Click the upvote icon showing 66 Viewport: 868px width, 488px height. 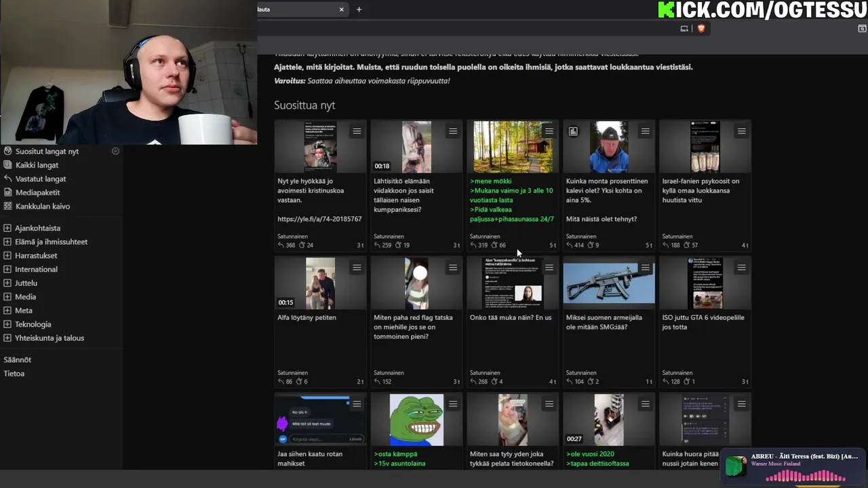click(494, 245)
